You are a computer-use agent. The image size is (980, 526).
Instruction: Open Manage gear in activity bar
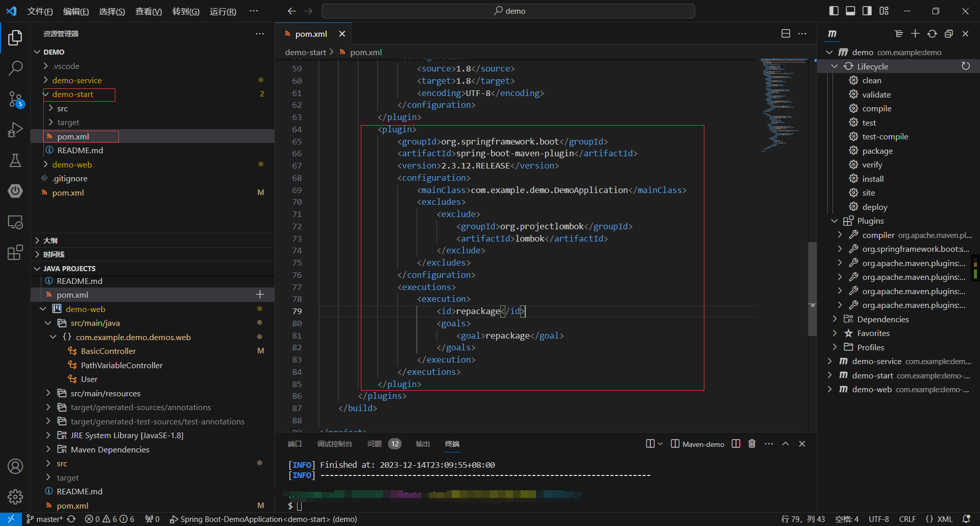[15, 496]
